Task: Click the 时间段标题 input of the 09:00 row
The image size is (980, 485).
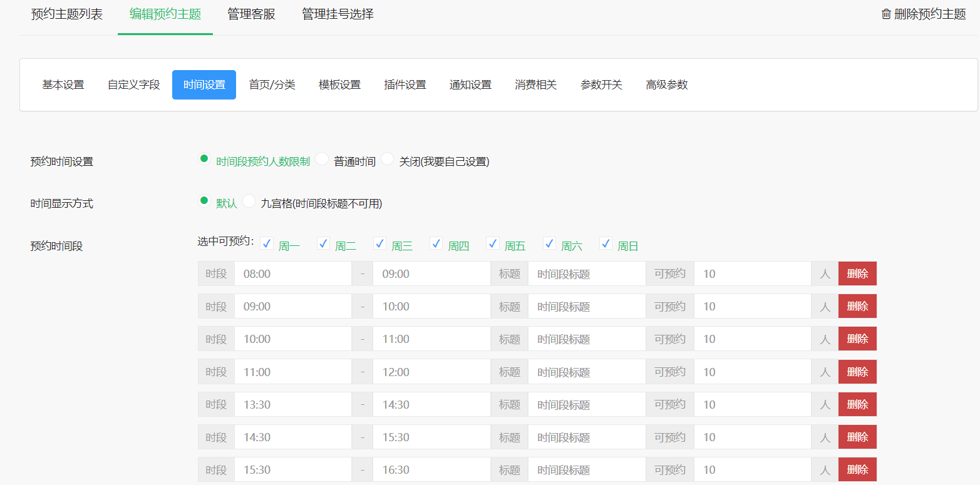Action: coord(586,305)
